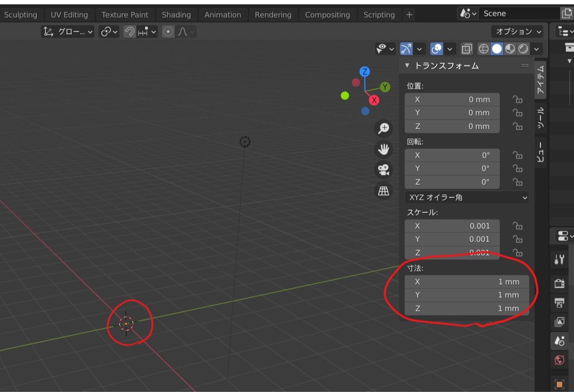Open the outliner editor type dropdown
574x392 pixels.
(565, 31)
